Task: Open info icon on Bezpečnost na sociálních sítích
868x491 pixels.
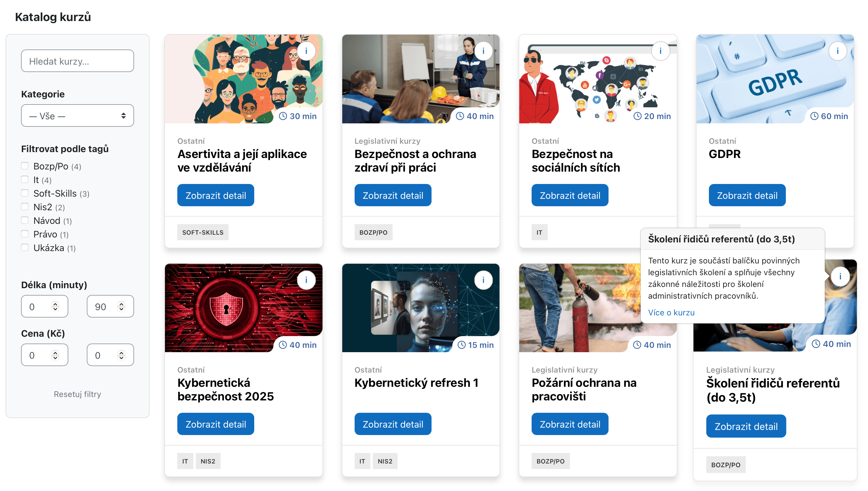Action: (660, 51)
